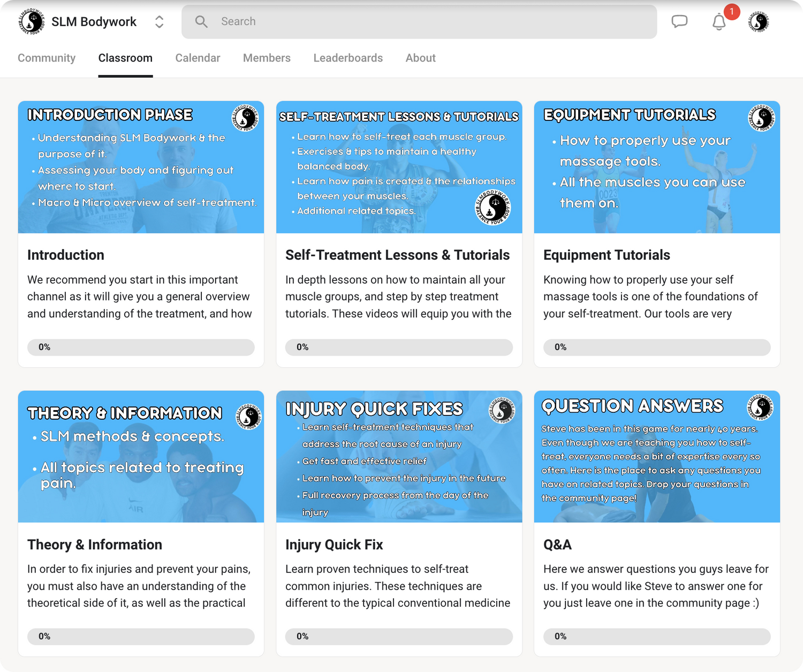
Task: Click the Self-Treatment Lessons & Tutorials title
Action: [397, 255]
